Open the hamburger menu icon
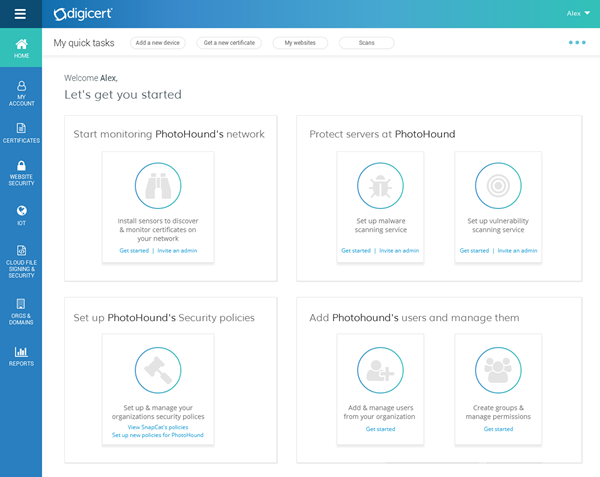Viewport: 600px width, 477px height. (20, 13)
